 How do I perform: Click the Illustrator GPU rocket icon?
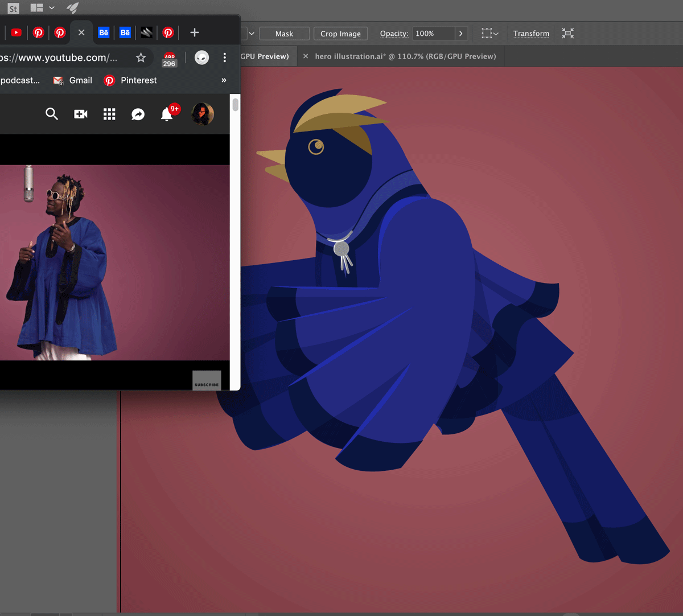pyautogui.click(x=72, y=8)
